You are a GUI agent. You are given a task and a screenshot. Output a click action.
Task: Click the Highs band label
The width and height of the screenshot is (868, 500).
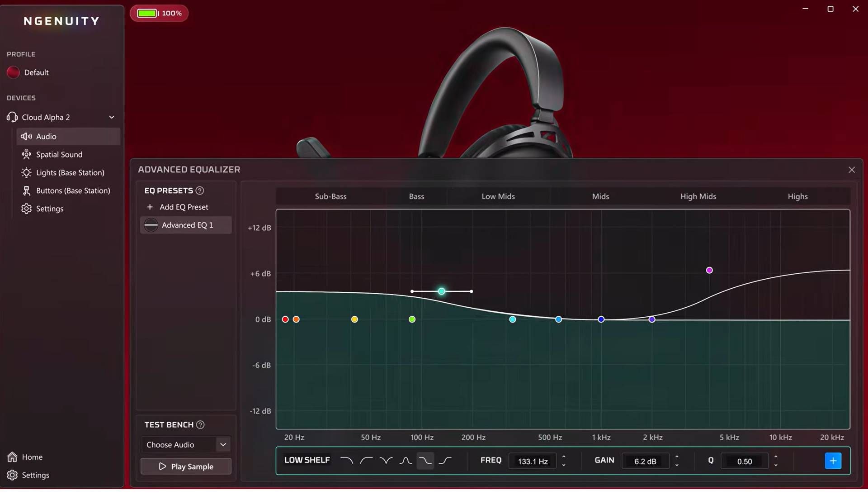(x=797, y=196)
